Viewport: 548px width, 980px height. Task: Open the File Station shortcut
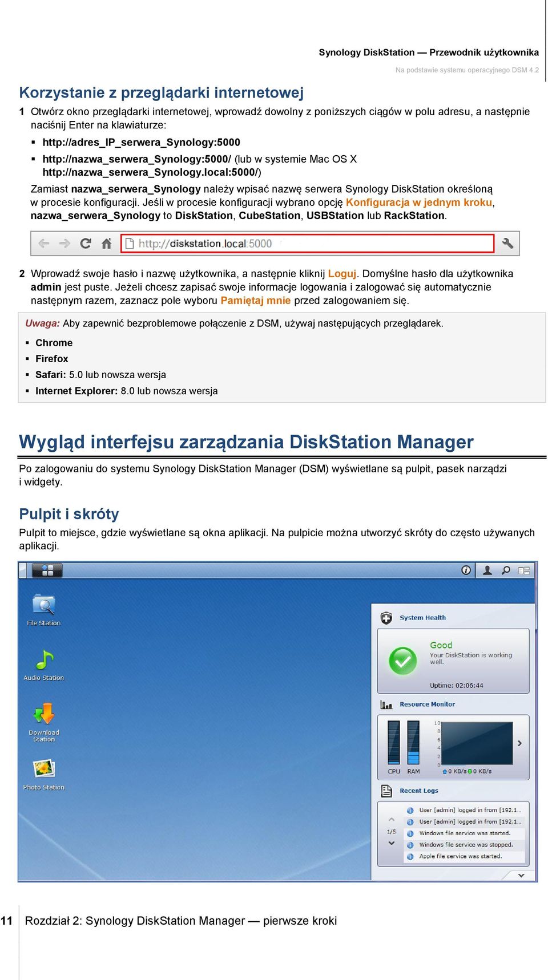coord(44,610)
